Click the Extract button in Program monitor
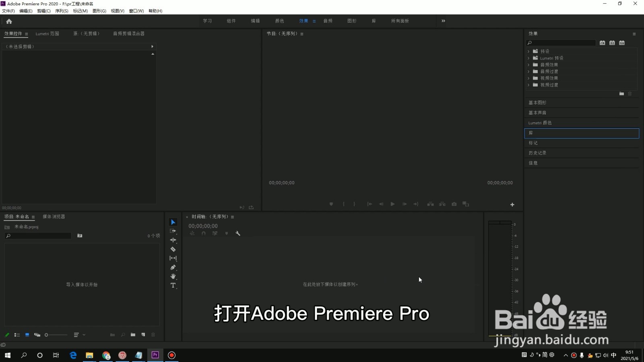Viewport: 644px width, 362px height. [442, 204]
